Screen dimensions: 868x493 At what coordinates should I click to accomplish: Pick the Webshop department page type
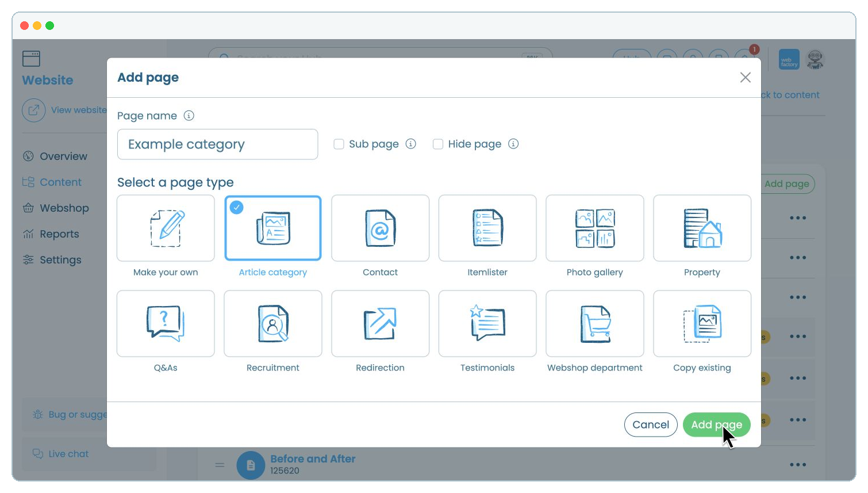[595, 323]
